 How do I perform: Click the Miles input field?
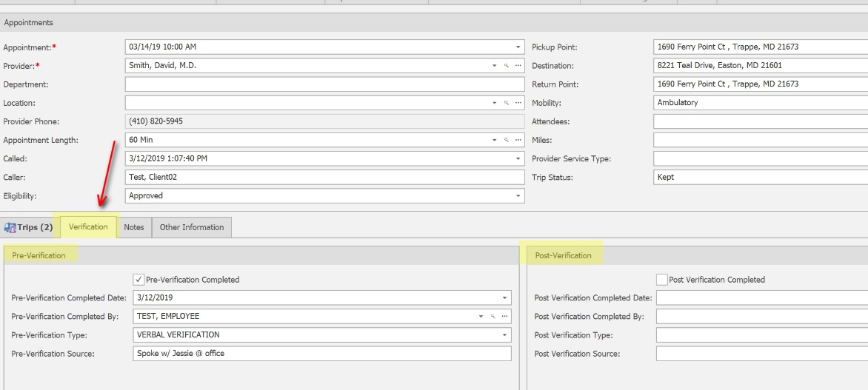[761, 140]
